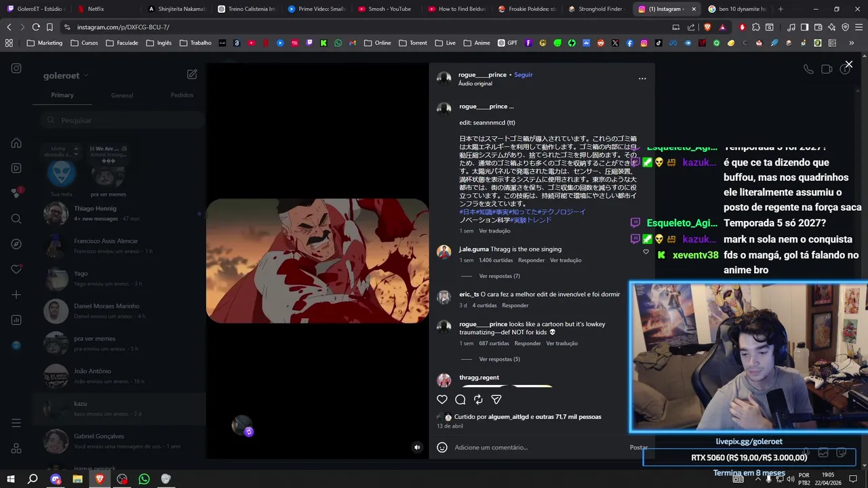Click the Brave Shields lion icon
The width and height of the screenshot is (868, 488).
click(x=707, y=27)
